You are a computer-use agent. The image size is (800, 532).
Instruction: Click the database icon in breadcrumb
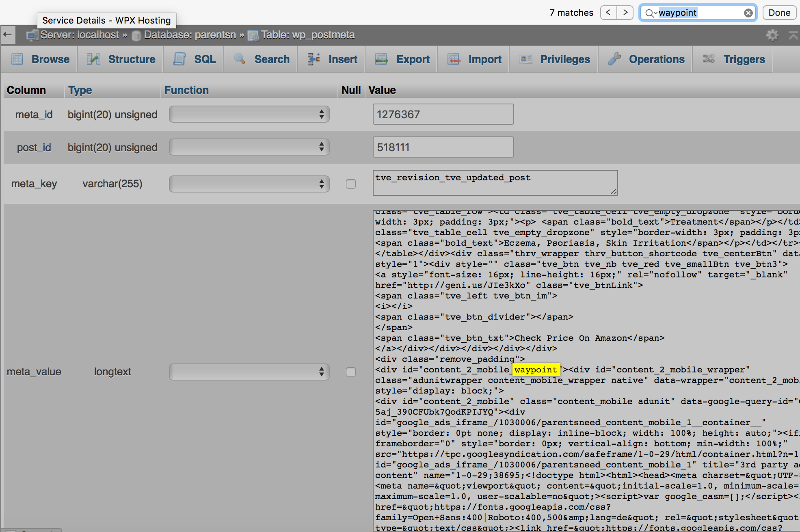(x=136, y=35)
